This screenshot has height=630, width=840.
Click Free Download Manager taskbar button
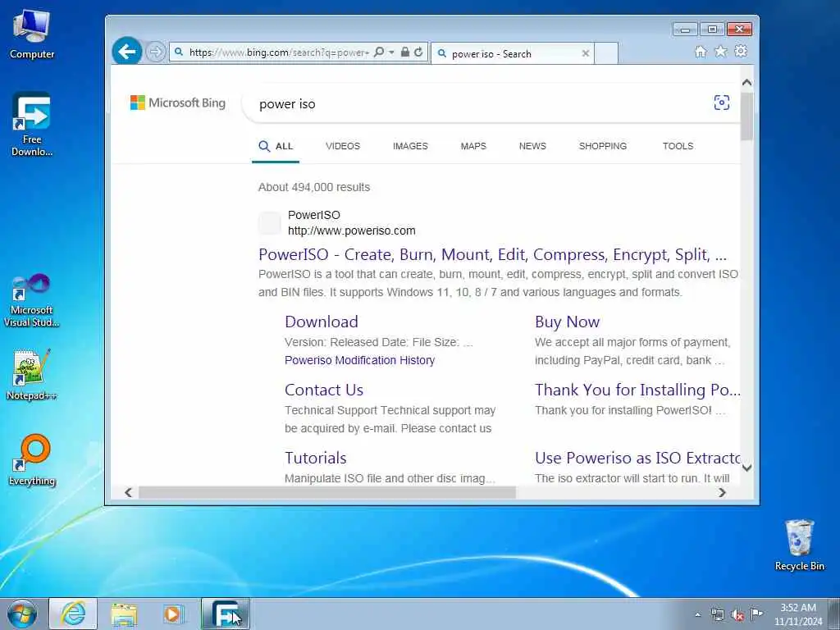coord(226,614)
